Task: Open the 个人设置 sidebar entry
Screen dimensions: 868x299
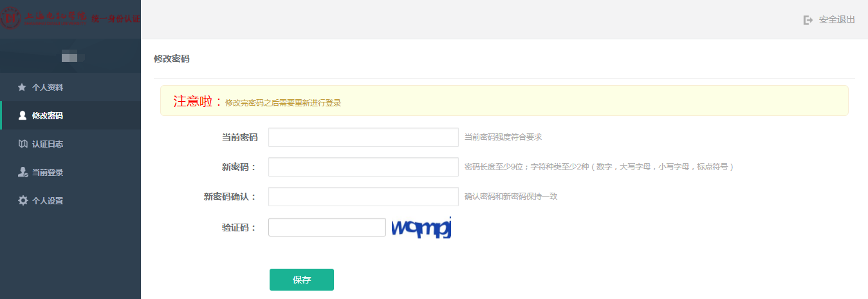Action: point(47,200)
